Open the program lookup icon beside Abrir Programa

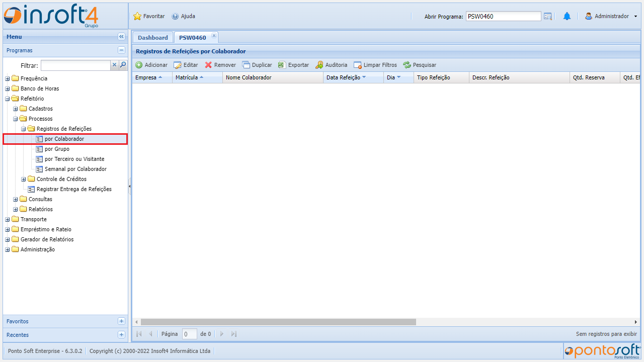[x=548, y=16]
